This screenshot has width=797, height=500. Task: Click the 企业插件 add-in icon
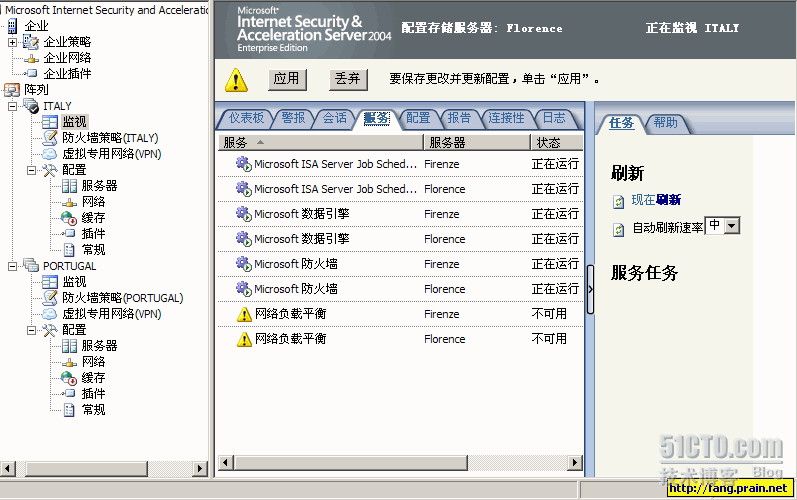pyautogui.click(x=31, y=74)
